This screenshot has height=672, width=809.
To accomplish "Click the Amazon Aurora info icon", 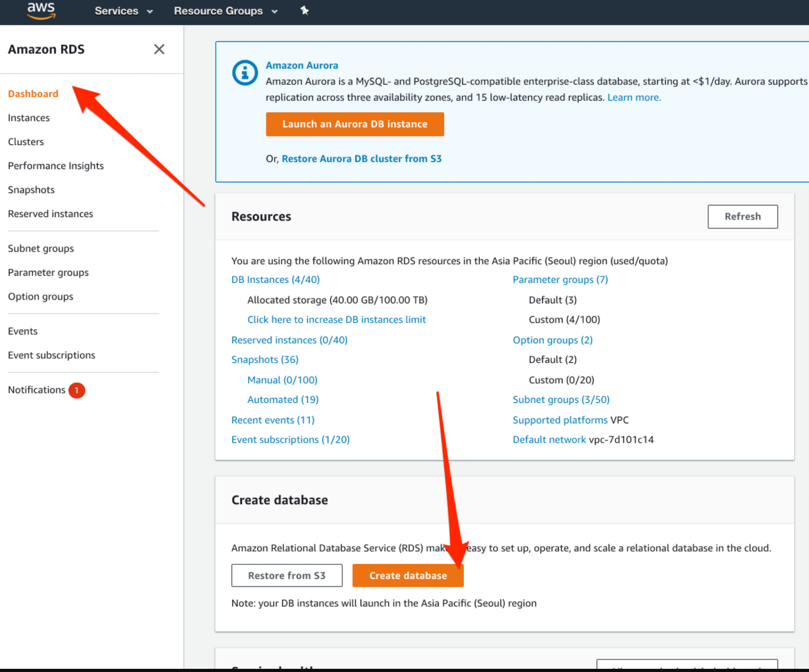I will (245, 73).
